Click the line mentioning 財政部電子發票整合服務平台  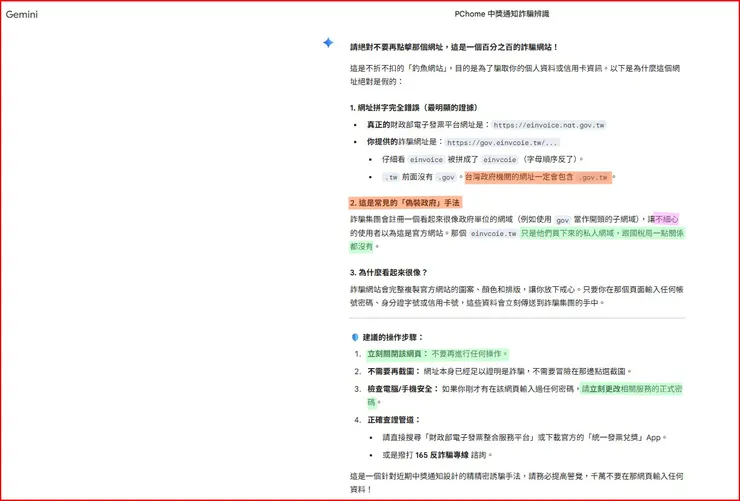pyautogui.click(x=524, y=438)
